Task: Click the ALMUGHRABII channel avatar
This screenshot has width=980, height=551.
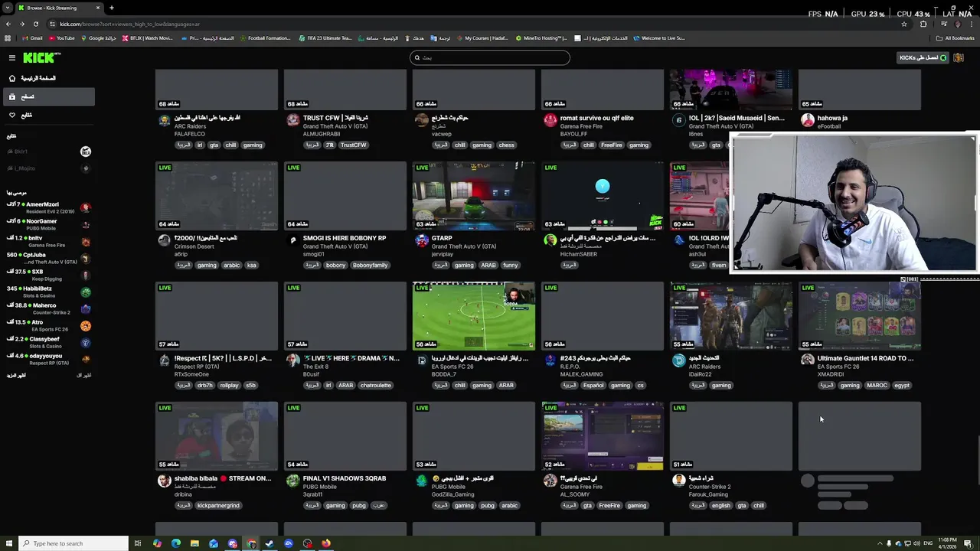Action: tap(293, 120)
